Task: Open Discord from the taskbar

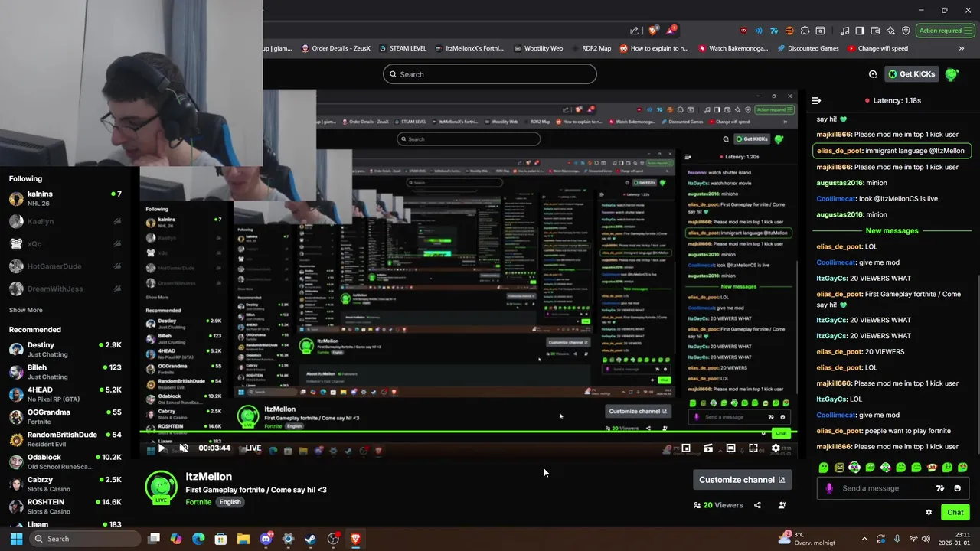Action: tap(266, 539)
